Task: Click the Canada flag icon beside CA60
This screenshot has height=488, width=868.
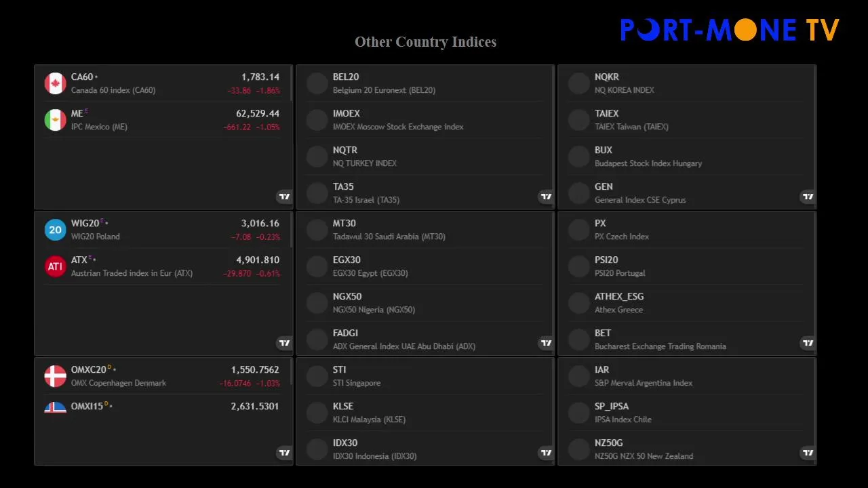Action: (55, 83)
